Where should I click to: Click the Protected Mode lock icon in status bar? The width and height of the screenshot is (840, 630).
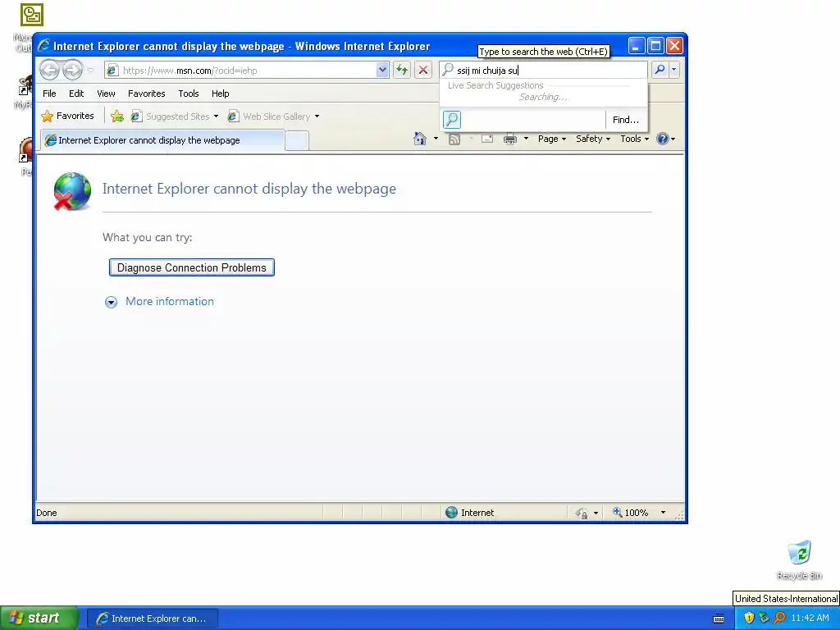point(582,514)
